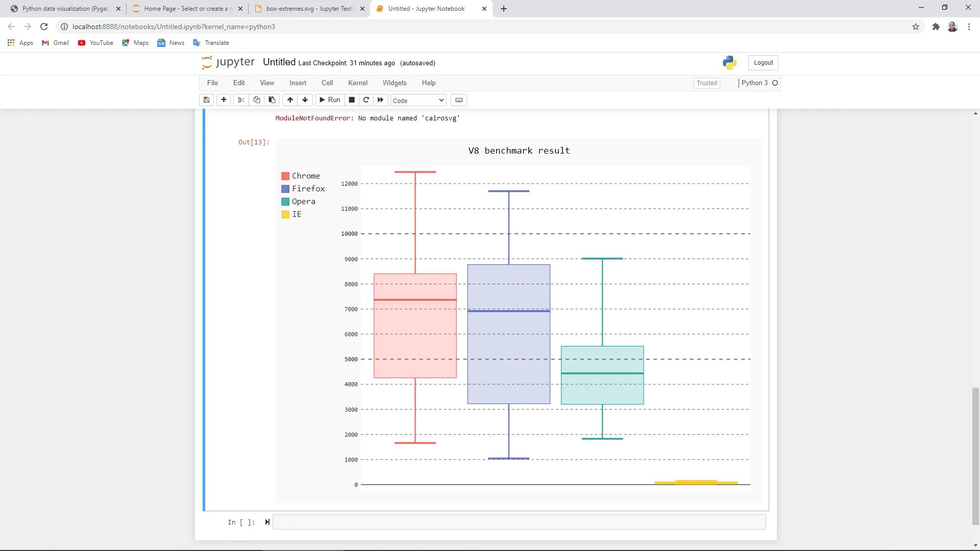The height and width of the screenshot is (551, 980).
Task: Expand the Kernel menu
Action: click(357, 82)
